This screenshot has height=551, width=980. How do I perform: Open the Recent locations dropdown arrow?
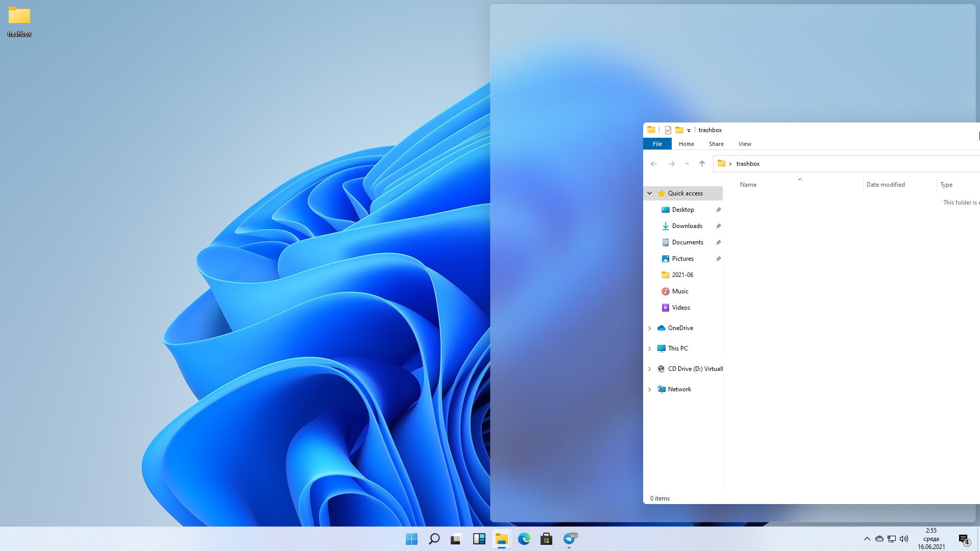pyautogui.click(x=687, y=164)
